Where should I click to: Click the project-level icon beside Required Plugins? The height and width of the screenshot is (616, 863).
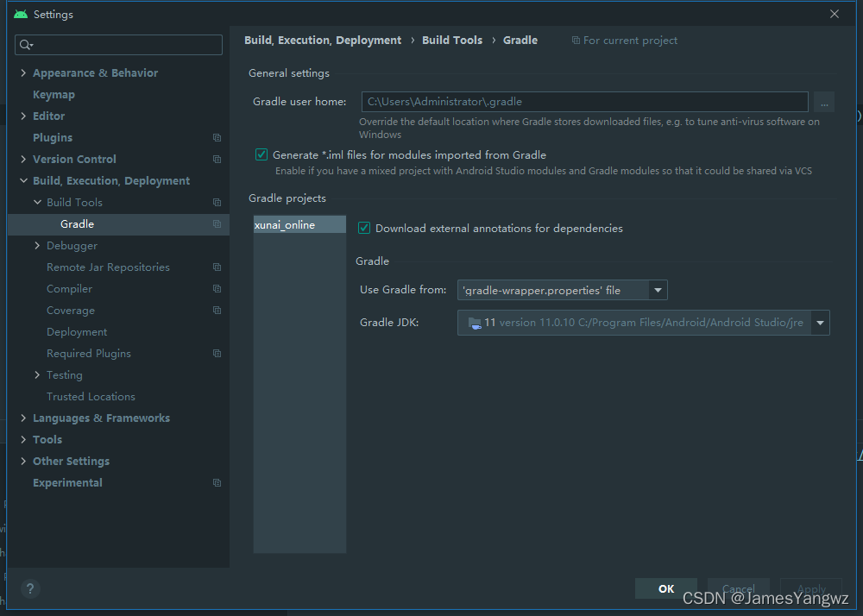217,353
